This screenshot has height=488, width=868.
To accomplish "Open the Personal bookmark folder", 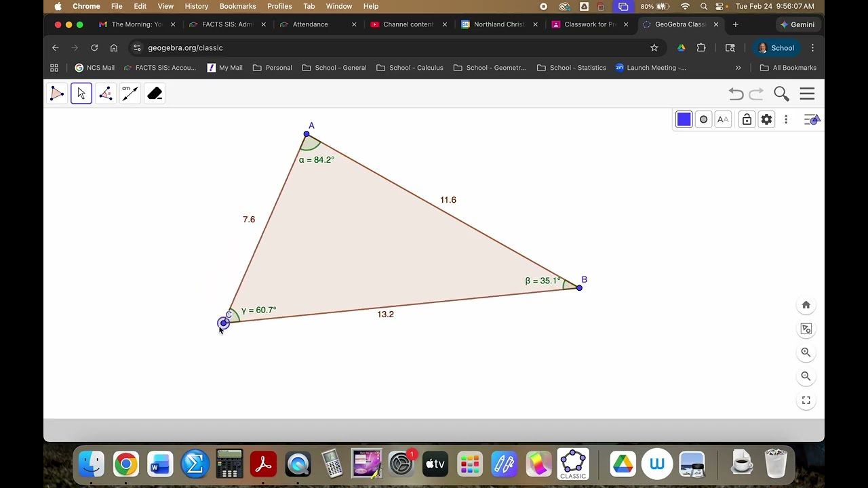I will [272, 68].
